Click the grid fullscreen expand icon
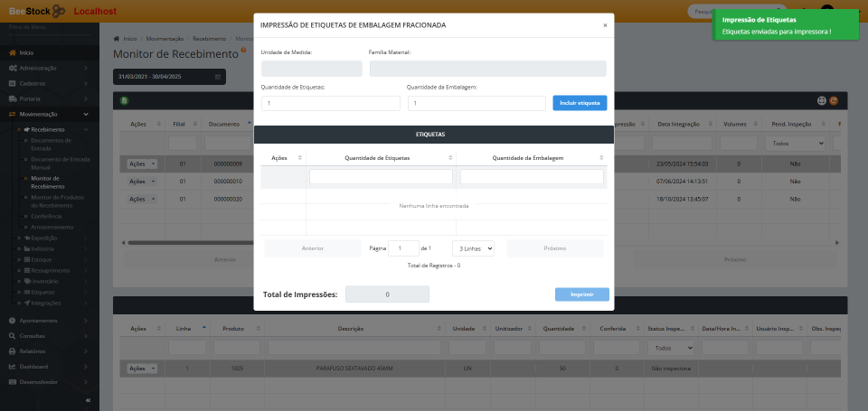 click(x=821, y=100)
